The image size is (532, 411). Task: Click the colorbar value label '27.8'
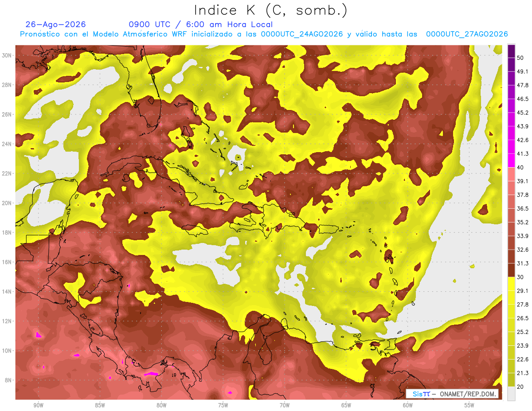[523, 305]
